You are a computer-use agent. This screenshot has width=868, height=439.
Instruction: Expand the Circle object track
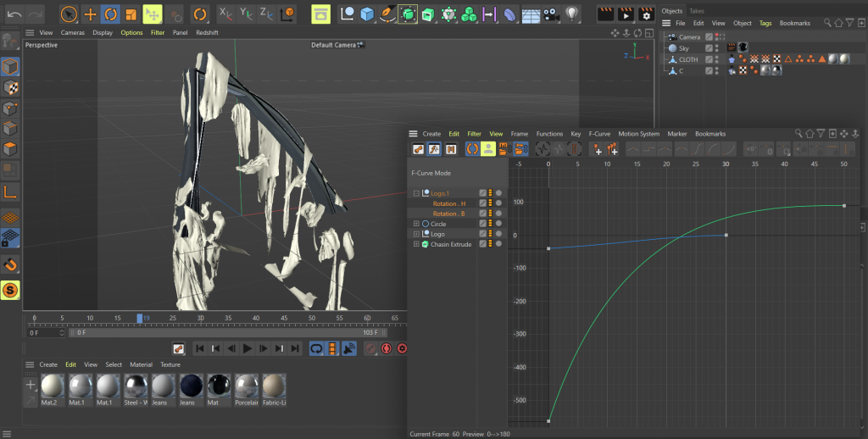coord(416,224)
